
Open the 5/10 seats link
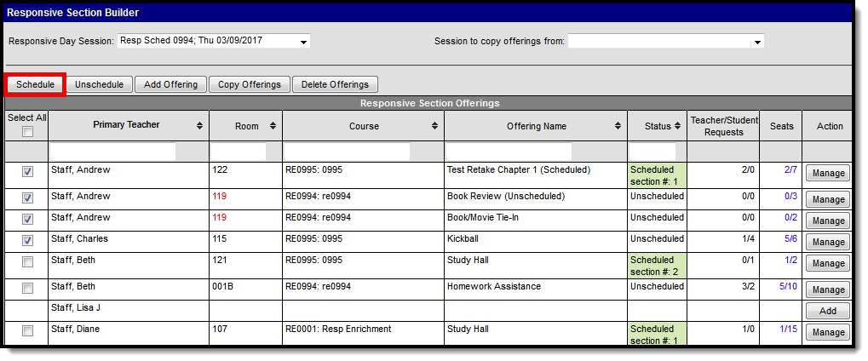pos(788,287)
